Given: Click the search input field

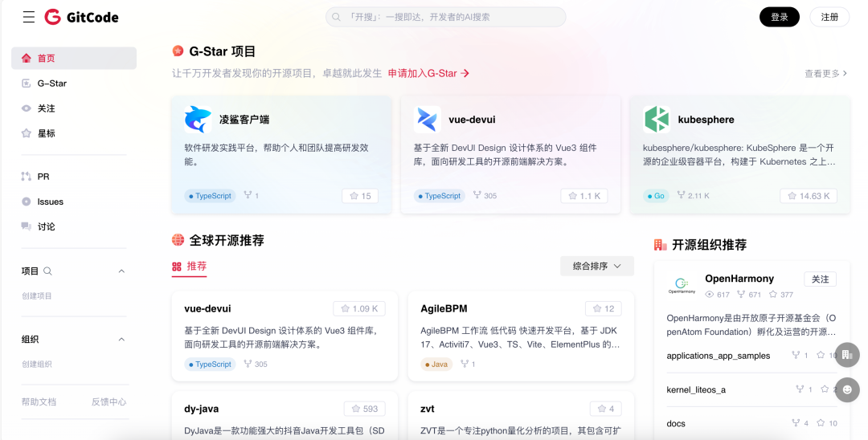Looking at the screenshot, I should (x=445, y=17).
